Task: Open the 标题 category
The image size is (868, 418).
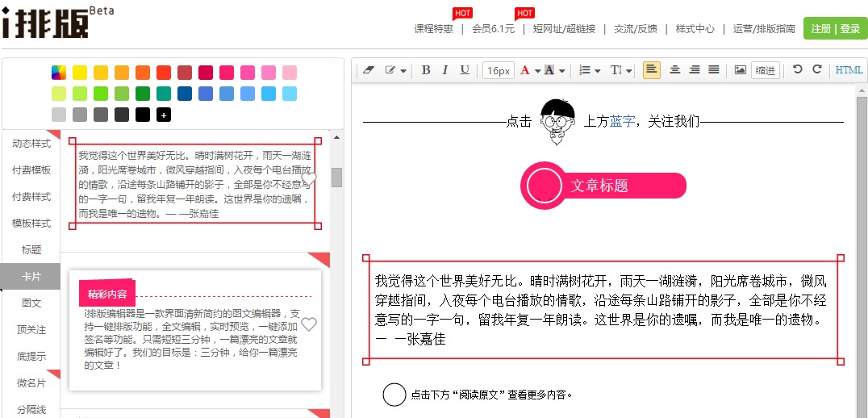Action: 31,249
